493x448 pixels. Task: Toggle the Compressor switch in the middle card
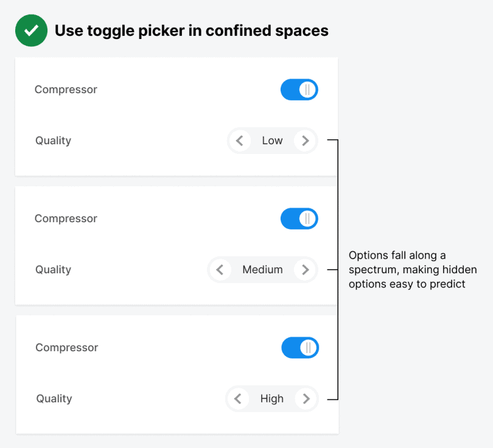(x=299, y=219)
